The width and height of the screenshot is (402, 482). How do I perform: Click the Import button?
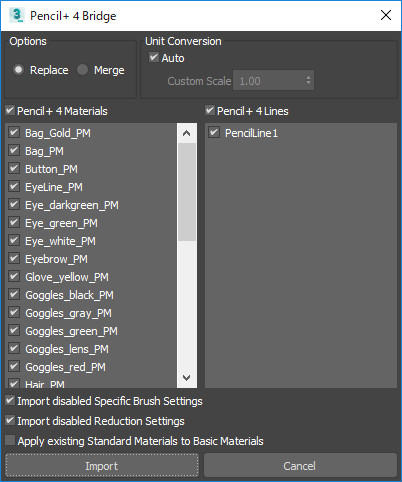pos(102,465)
